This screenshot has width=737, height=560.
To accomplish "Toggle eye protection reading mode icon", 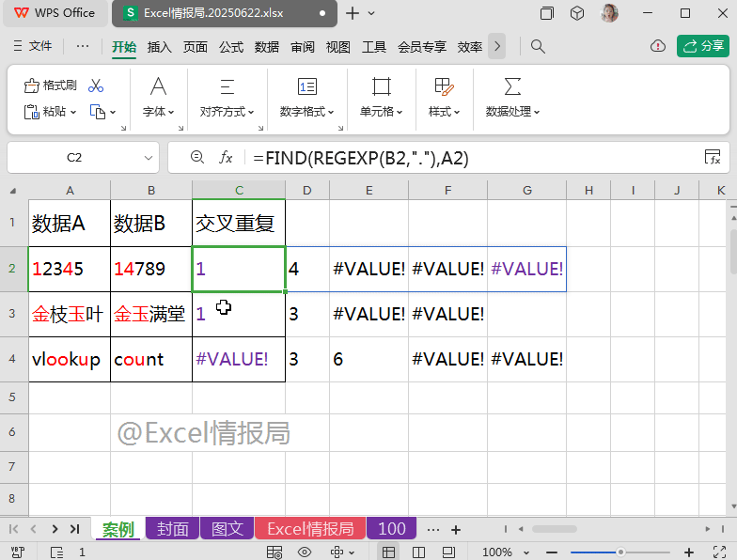I will click(306, 552).
